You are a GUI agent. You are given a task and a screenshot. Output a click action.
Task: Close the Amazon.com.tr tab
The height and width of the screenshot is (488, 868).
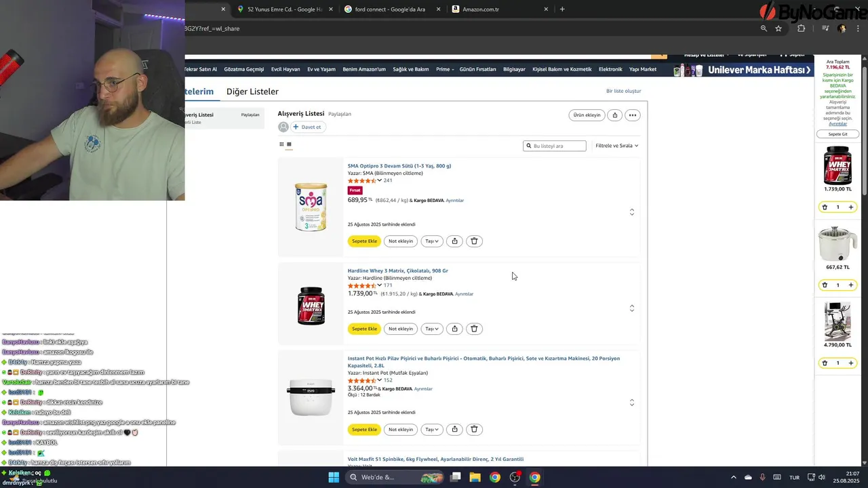tap(546, 9)
